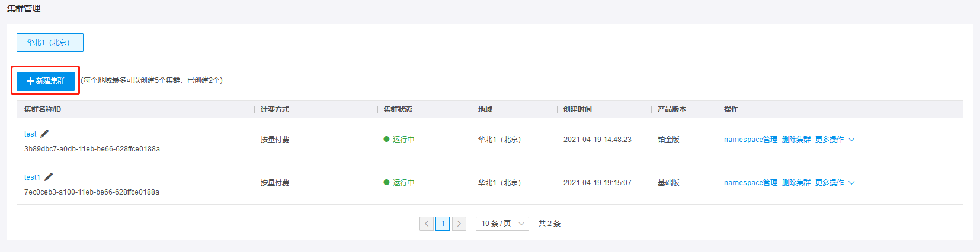Screen dimensions: 980x252
Task: Create a new cluster with 新建集群 button
Action: (46, 81)
